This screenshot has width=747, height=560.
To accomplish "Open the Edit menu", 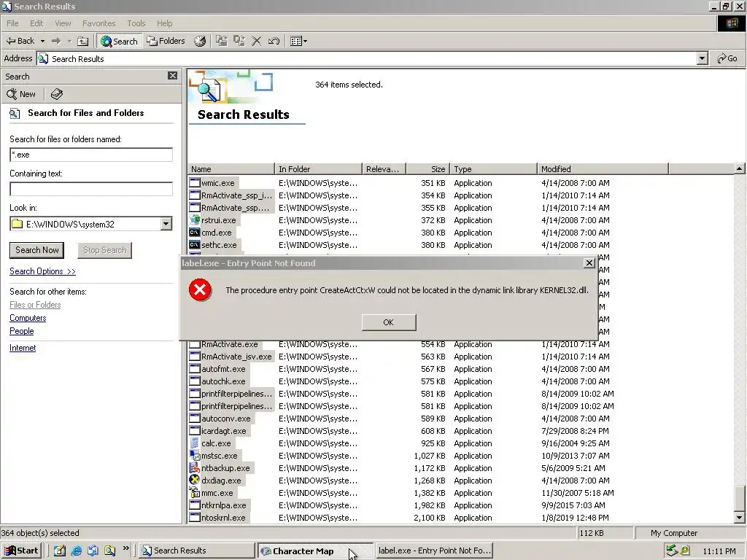I will (36, 23).
